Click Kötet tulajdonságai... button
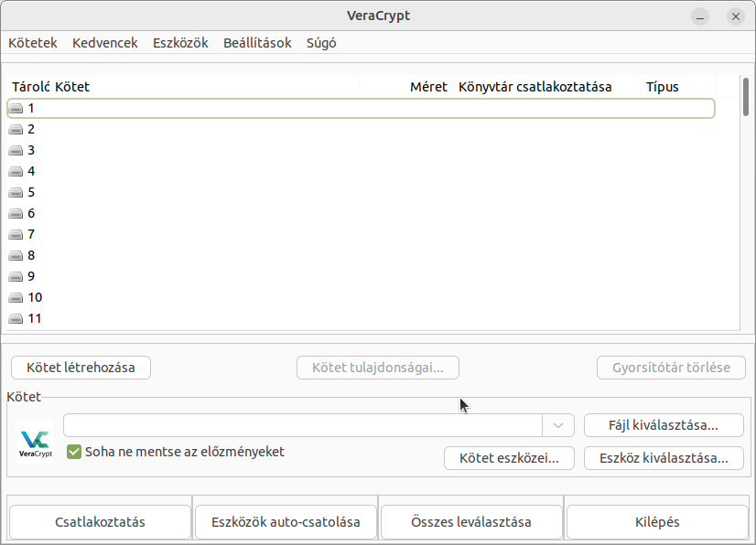This screenshot has height=545, width=756. pos(378,368)
